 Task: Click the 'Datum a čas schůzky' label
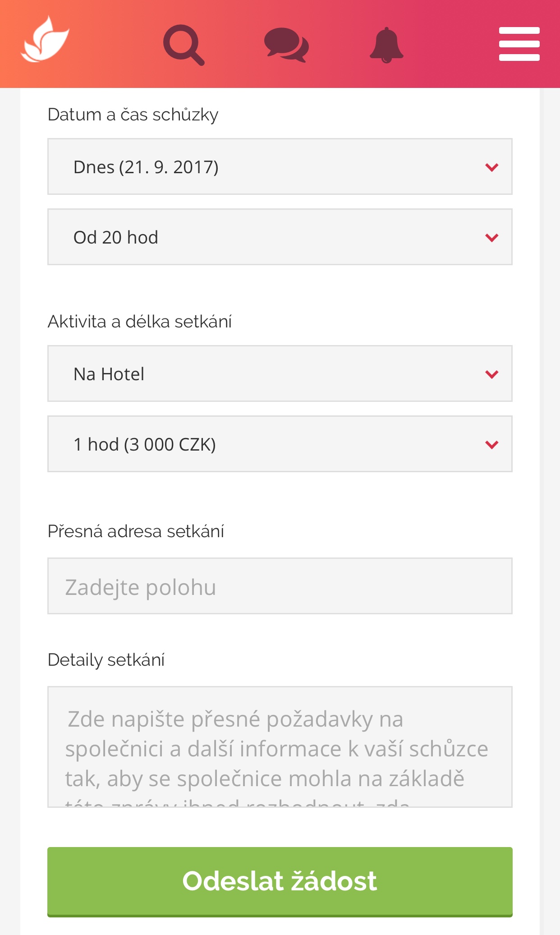133,115
